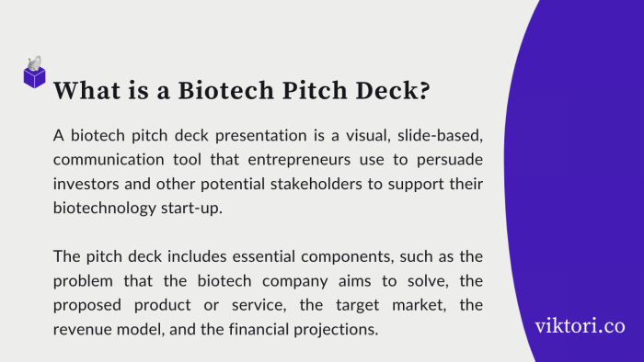Select the purple cube under the cat

[x=35, y=78]
